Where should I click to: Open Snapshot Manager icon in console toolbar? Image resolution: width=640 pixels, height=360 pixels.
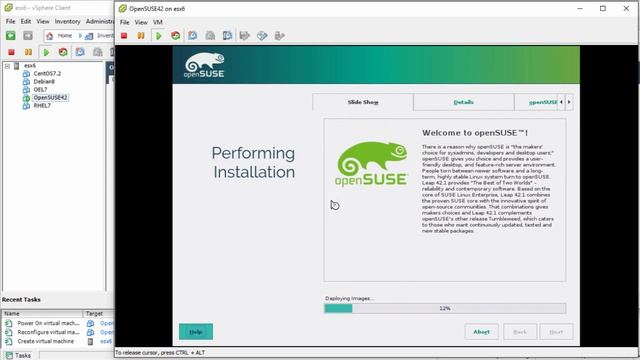[227, 36]
